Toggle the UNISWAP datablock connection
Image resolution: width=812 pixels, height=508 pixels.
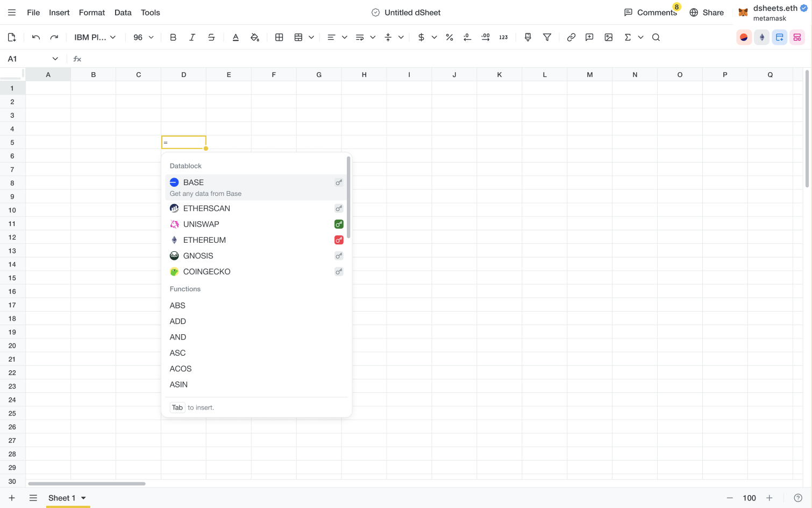[339, 224]
